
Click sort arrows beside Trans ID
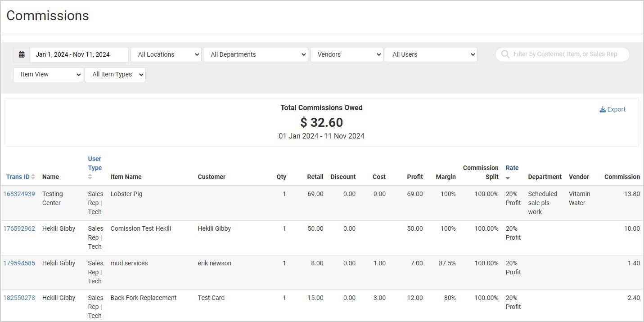[x=33, y=177]
